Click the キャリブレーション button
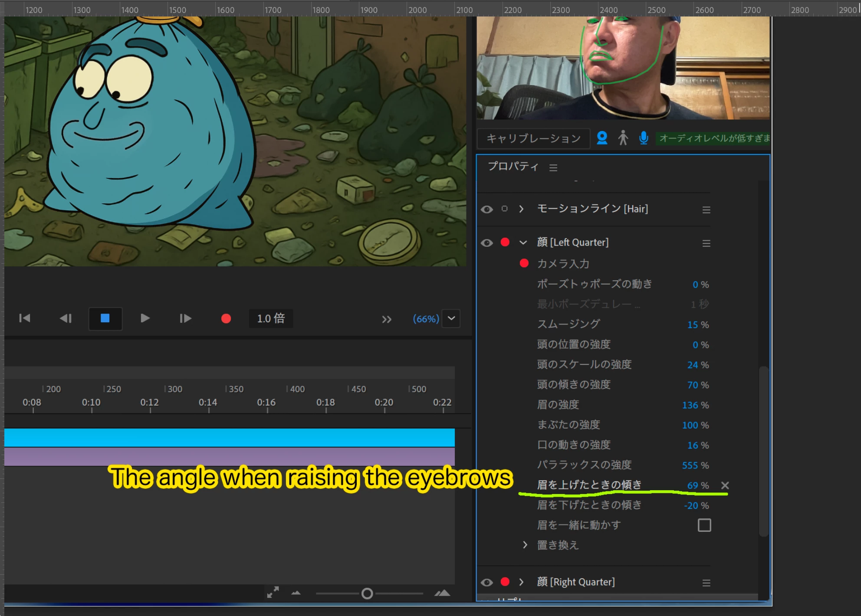 tap(533, 138)
